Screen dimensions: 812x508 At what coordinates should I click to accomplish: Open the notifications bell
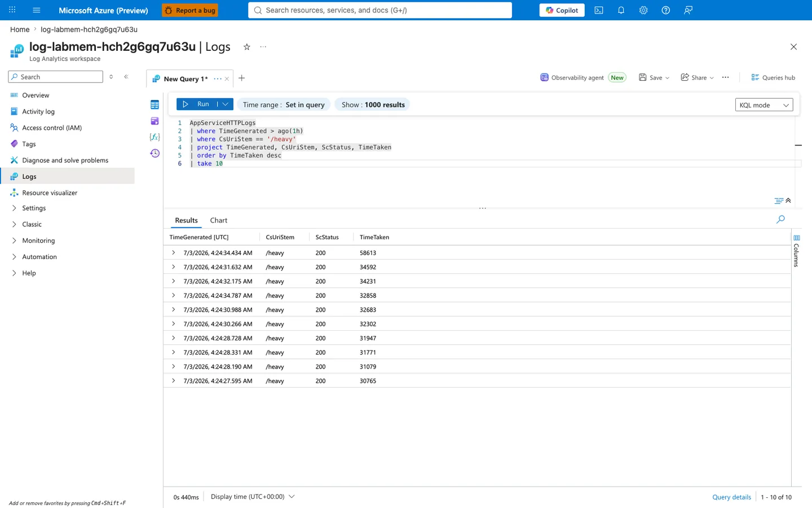click(621, 10)
